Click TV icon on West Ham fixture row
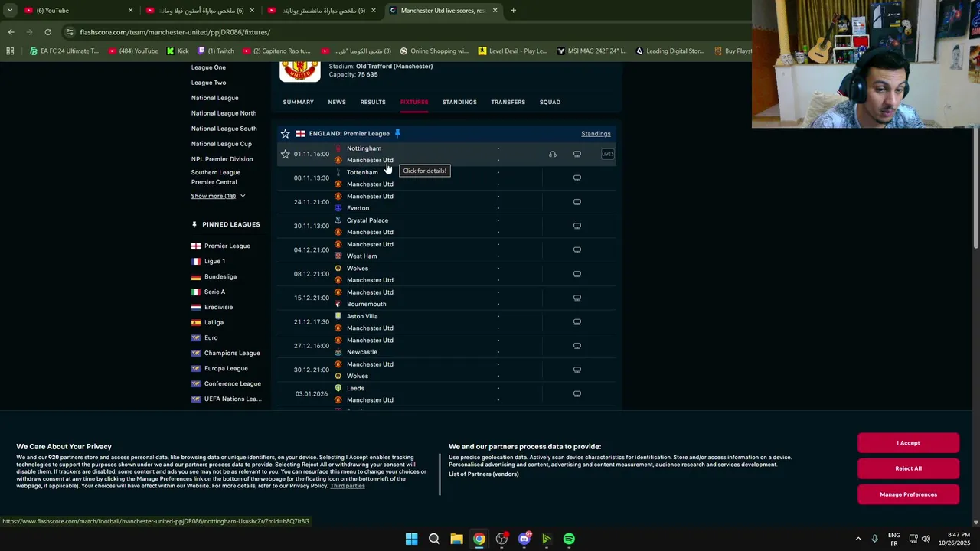The width and height of the screenshot is (980, 551). [577, 249]
